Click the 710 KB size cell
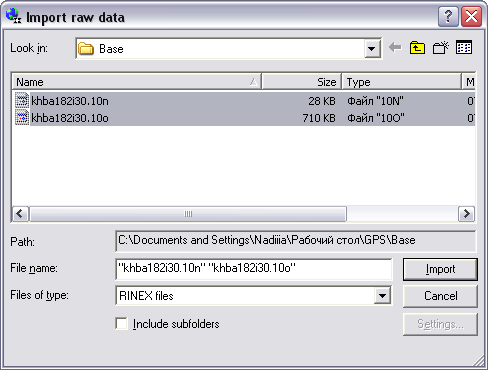The height and width of the screenshot is (370, 488). [319, 118]
